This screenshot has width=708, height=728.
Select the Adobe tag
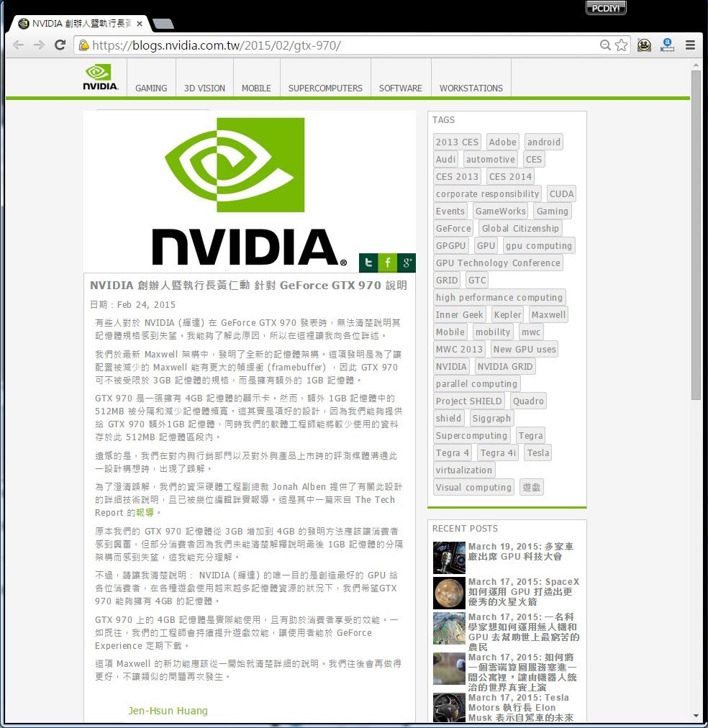click(502, 142)
